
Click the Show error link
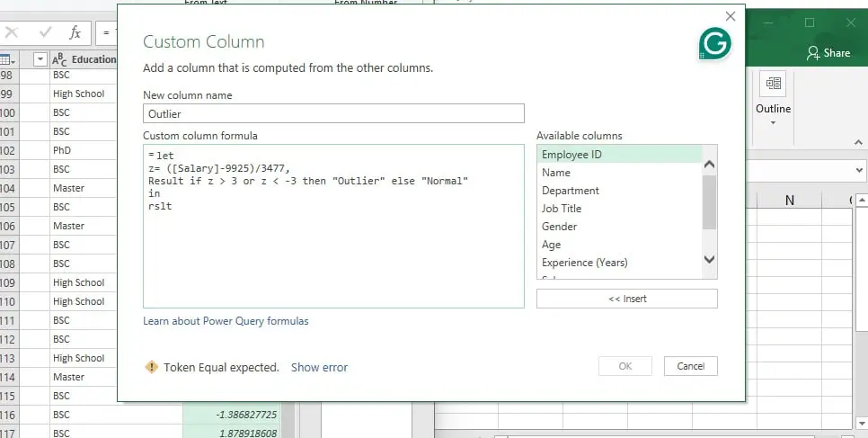pyautogui.click(x=319, y=367)
